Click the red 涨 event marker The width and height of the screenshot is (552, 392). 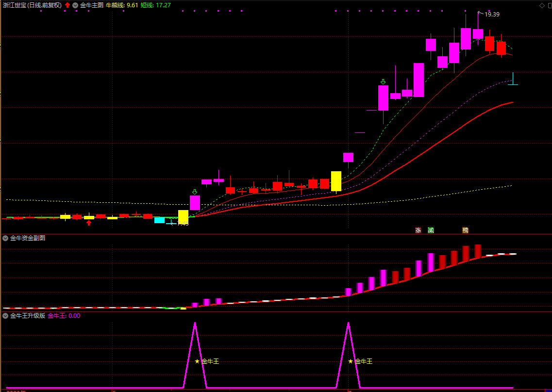click(x=418, y=230)
